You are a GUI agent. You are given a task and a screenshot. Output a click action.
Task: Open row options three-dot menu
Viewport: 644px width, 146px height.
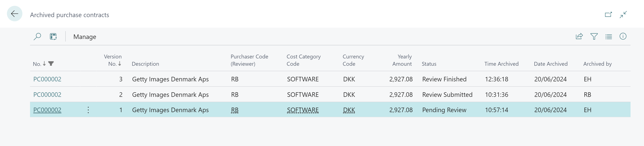tap(88, 110)
